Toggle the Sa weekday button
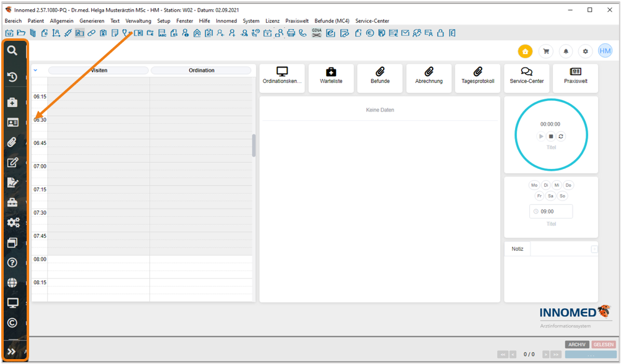Image resolution: width=621 pixels, height=364 pixels. (x=550, y=196)
